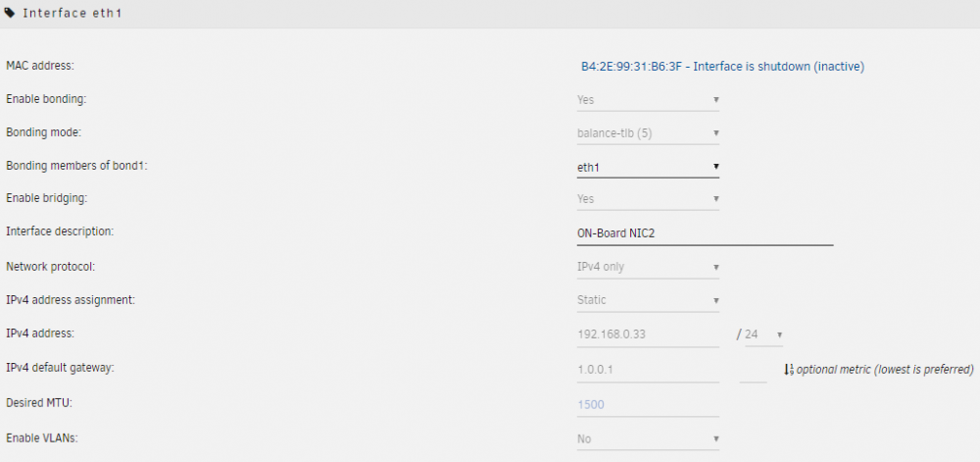The image size is (980, 462).
Task: Click the Desired MTU field 1500
Action: point(648,405)
